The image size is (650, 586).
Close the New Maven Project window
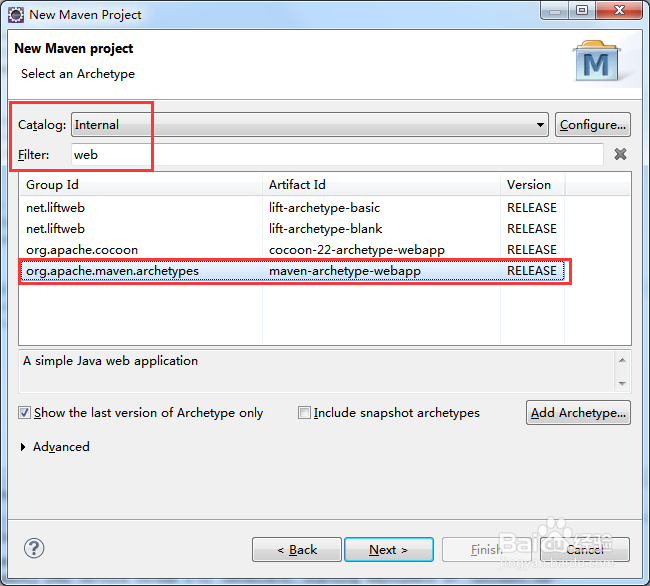(619, 11)
